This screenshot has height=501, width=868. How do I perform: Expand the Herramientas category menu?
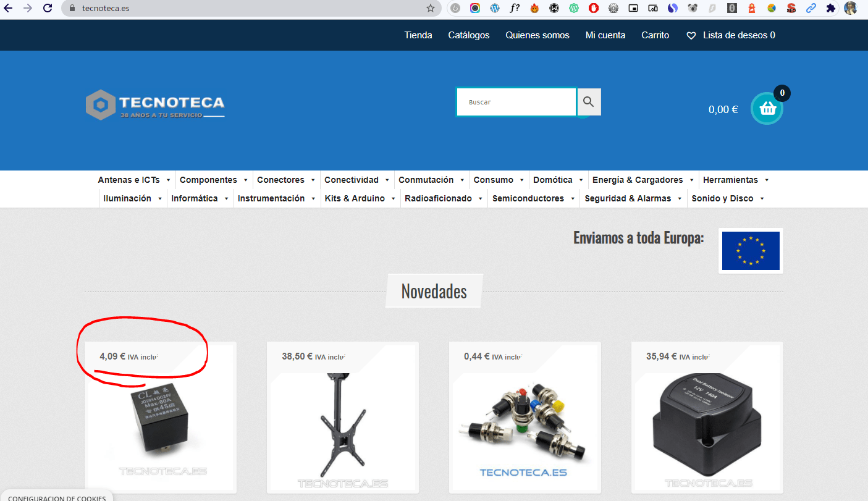pos(736,180)
